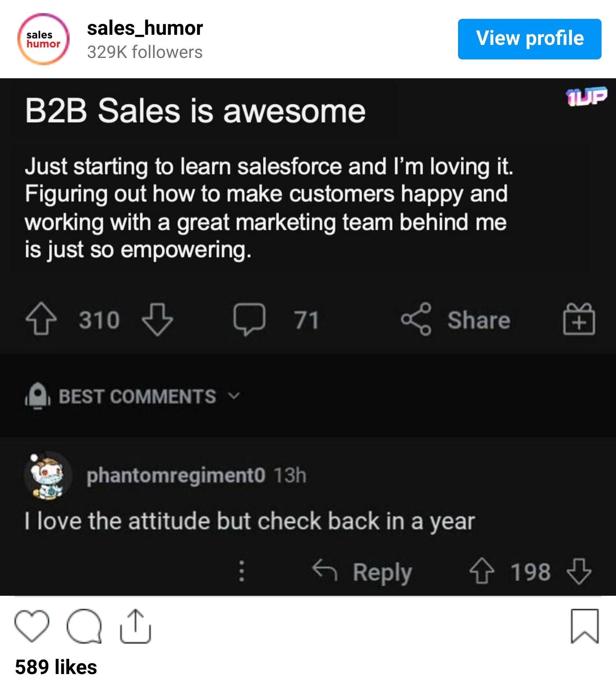Image resolution: width=616 pixels, height=690 pixels.
Task: Open phantomregiment0's user profile
Action: pyautogui.click(x=176, y=475)
